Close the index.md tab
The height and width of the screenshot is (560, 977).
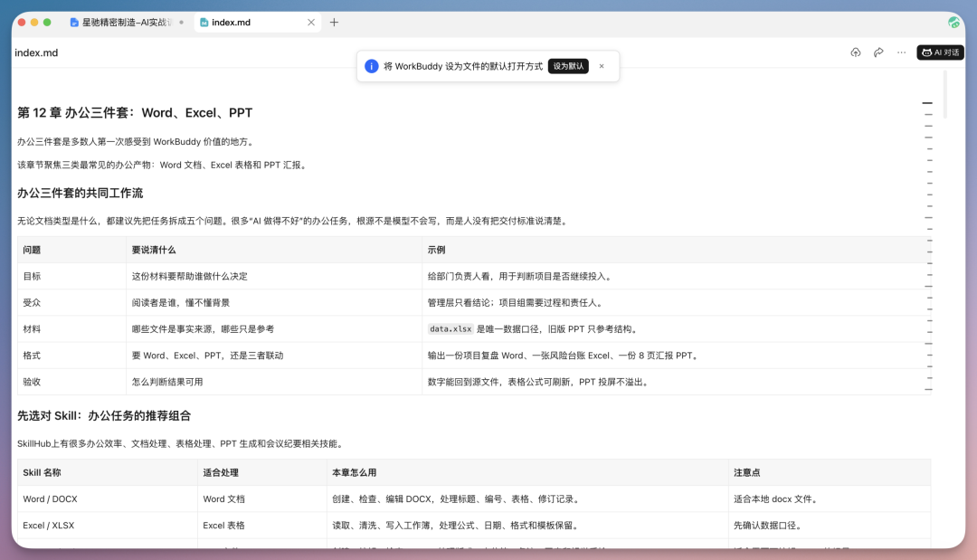[311, 23]
